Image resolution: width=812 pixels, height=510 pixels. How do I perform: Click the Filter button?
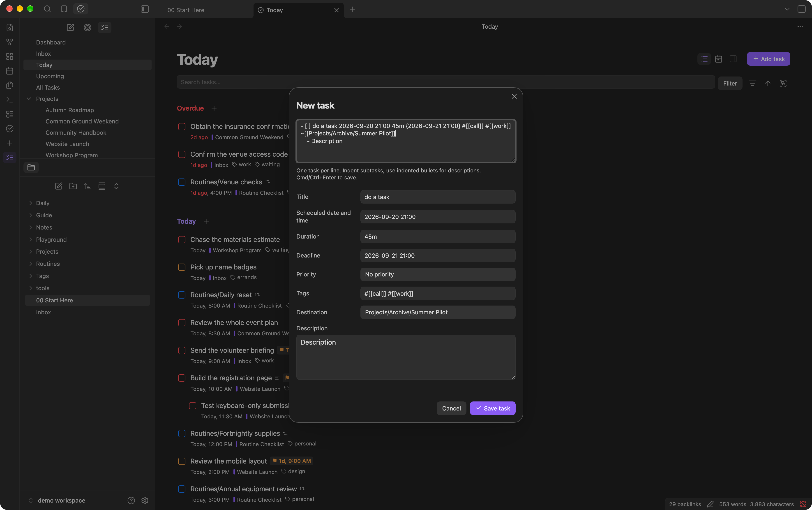[730, 83]
